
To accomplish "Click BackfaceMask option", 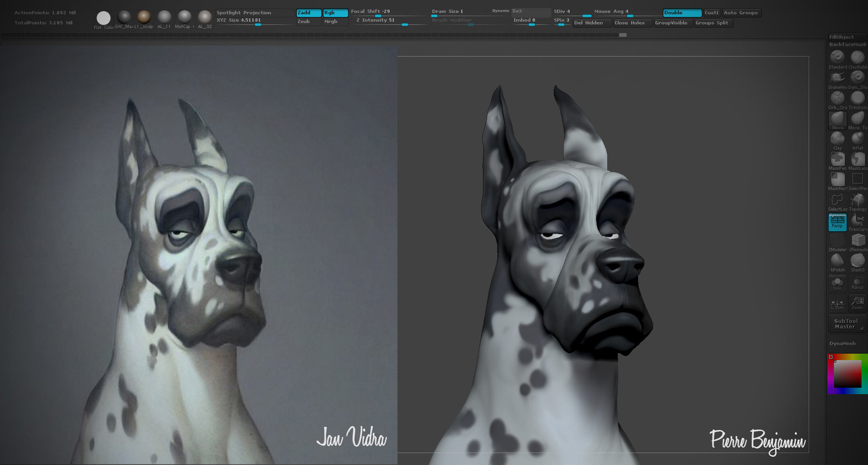I will tap(847, 44).
